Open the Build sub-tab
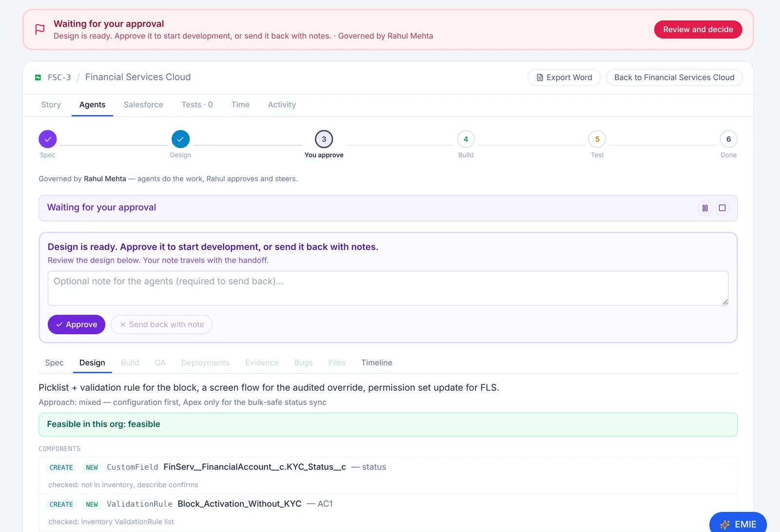Viewport: 780px width, 532px height. point(130,363)
